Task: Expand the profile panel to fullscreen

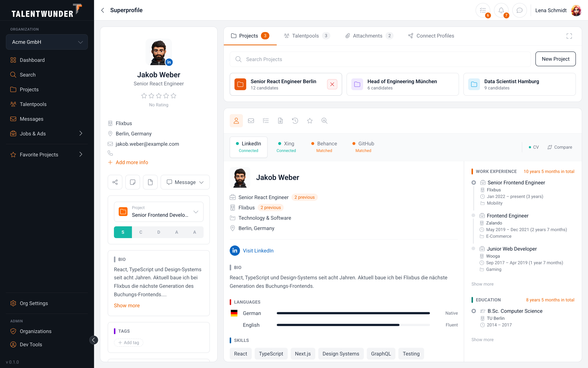Action: click(569, 36)
